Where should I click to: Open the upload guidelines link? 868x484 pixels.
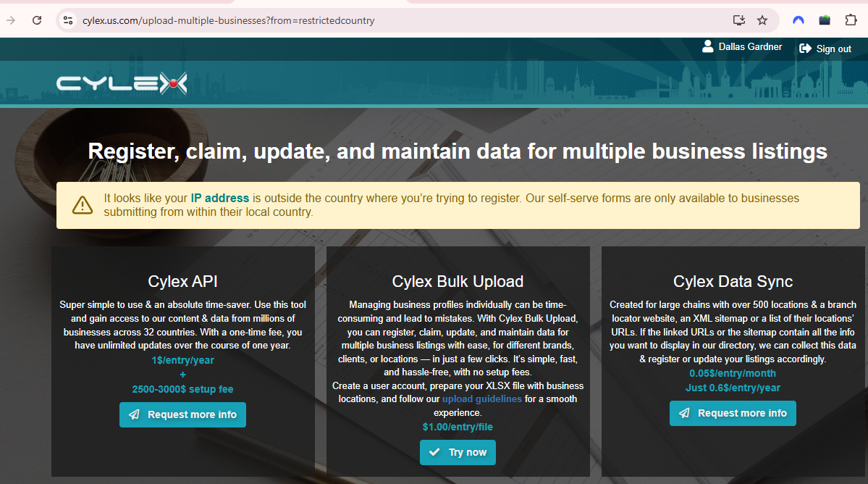[481, 399]
